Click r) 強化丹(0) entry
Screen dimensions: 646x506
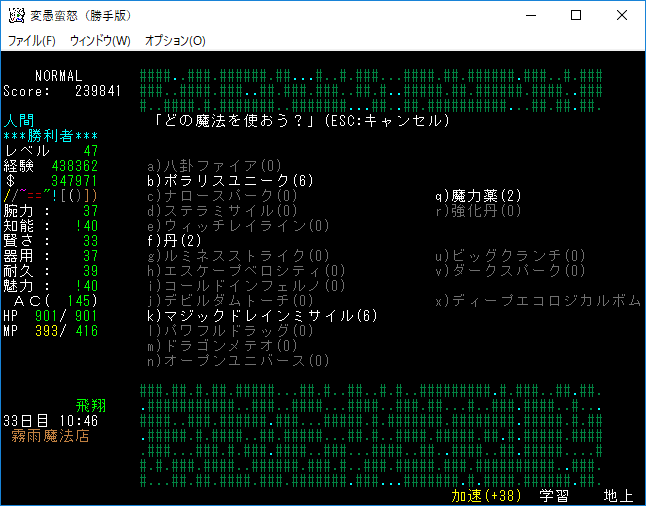(478, 211)
